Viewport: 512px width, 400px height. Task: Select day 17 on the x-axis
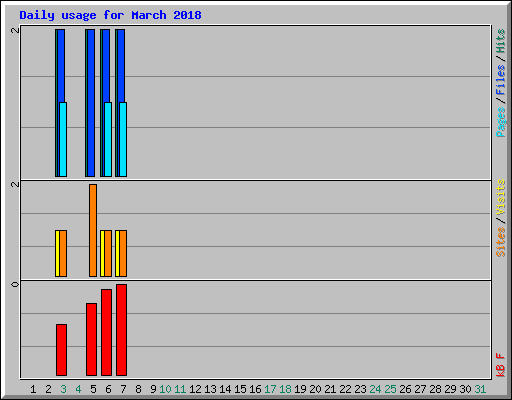(270, 389)
